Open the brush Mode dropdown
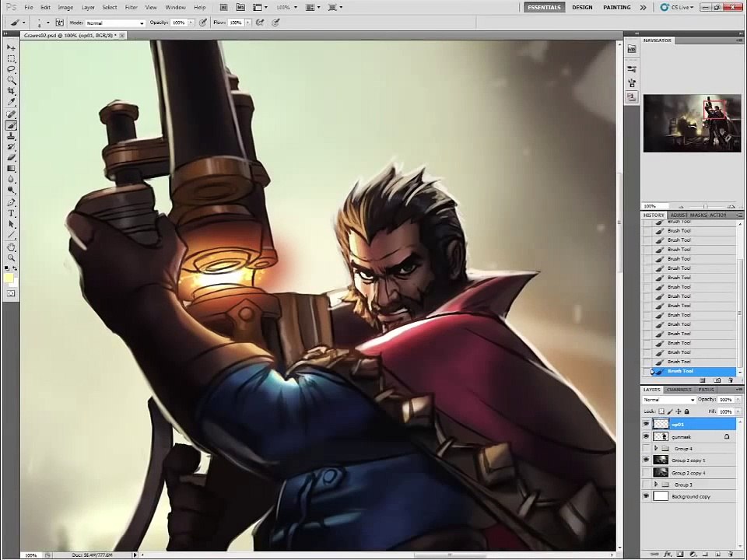The height and width of the screenshot is (560, 747). (115, 23)
